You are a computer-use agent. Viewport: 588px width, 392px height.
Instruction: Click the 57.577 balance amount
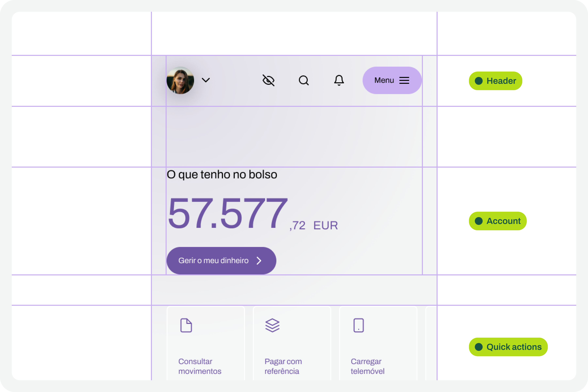tap(228, 213)
